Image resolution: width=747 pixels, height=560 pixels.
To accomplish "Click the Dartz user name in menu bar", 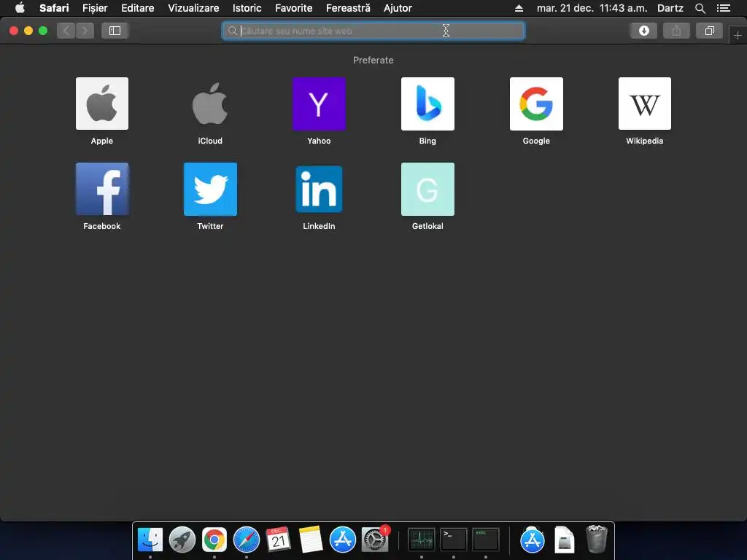I will pyautogui.click(x=670, y=8).
